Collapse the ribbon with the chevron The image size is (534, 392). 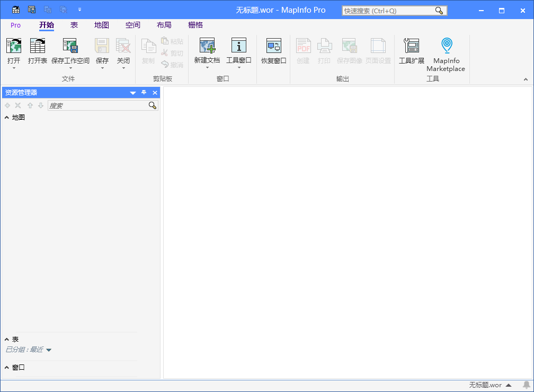[x=526, y=79]
